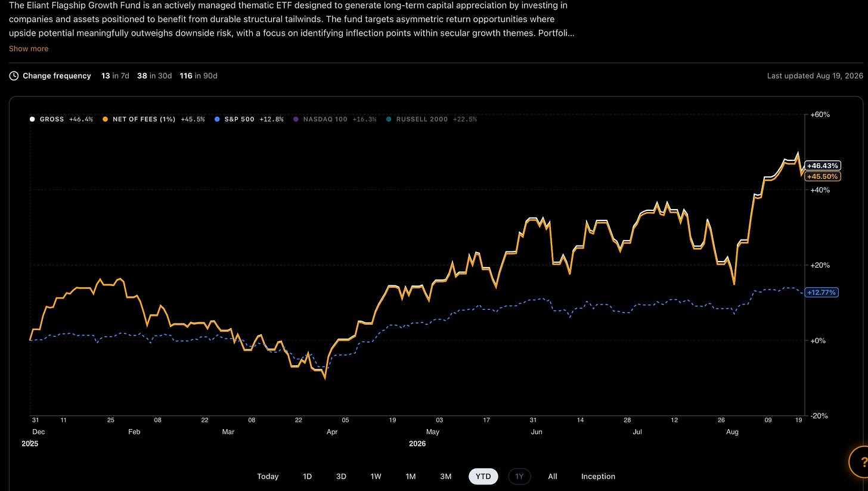Click the clock icon beside Change frequency
The width and height of the screenshot is (868, 491).
(14, 76)
